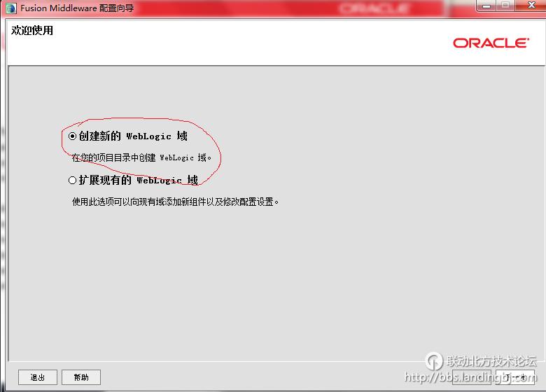
Task: Click the 欢迎使用 heading
Action: 32,31
